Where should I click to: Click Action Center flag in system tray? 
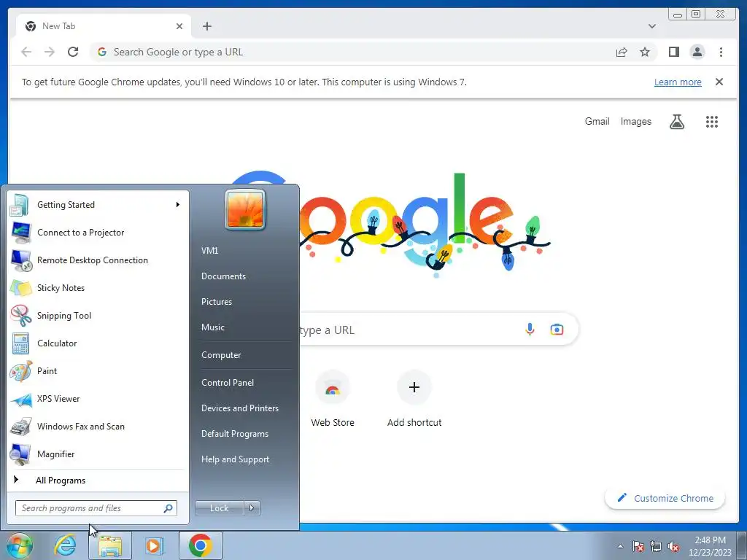638,546
